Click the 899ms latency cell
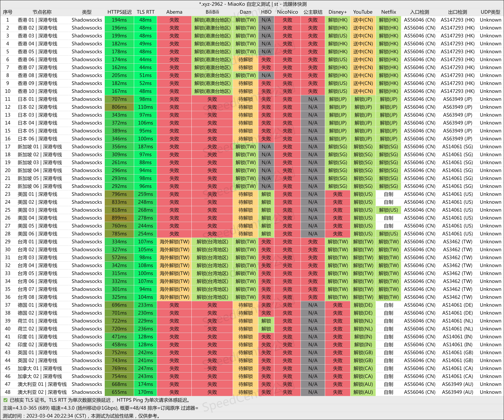 (119, 218)
